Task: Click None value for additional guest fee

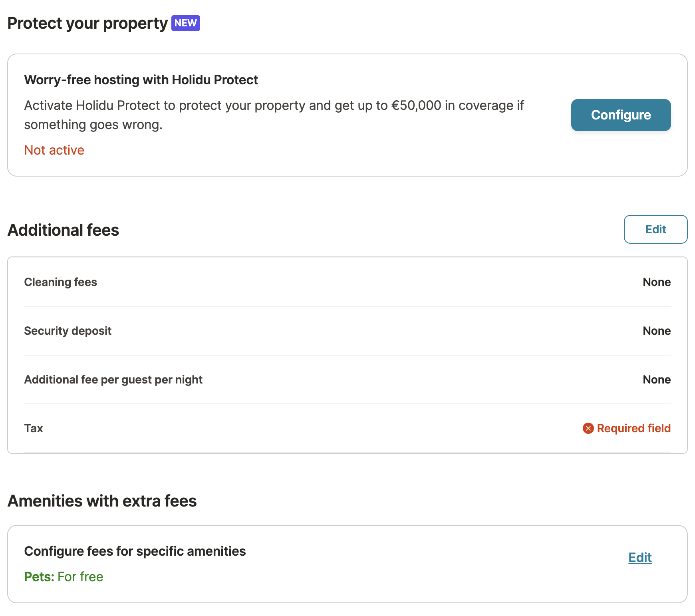Action: click(657, 380)
